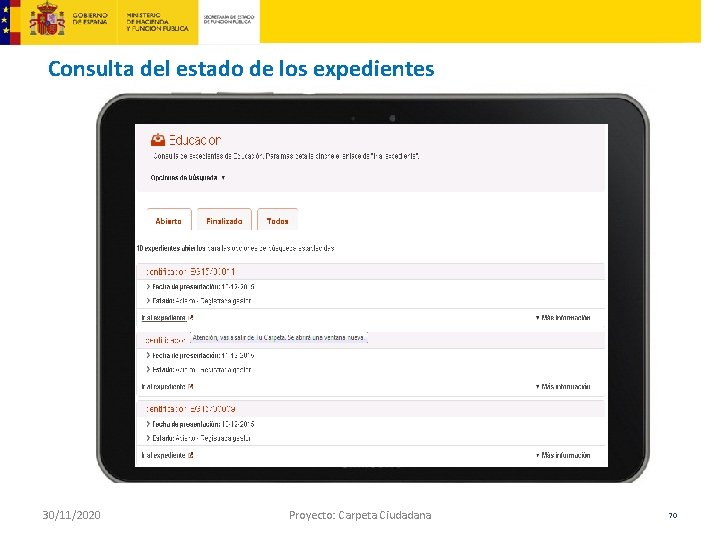Click chevron beside first entry's Estado row
Image resolution: width=720 pixels, height=540 pixels.
click(x=148, y=301)
